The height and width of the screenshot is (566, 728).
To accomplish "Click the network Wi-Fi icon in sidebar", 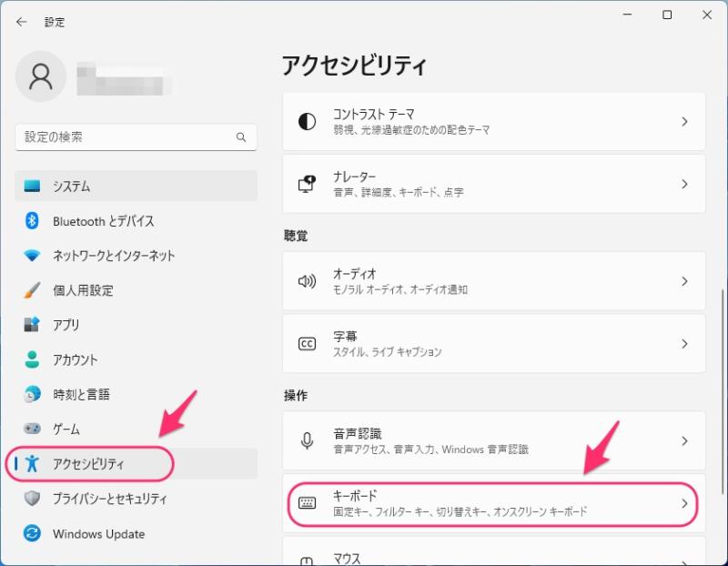I will [32, 256].
